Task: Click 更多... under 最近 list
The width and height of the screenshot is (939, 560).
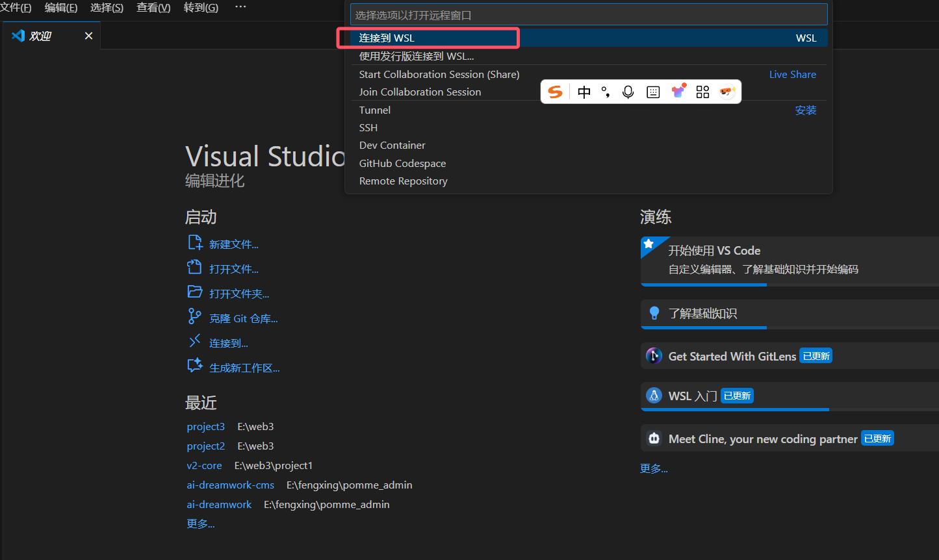Action: coord(201,524)
